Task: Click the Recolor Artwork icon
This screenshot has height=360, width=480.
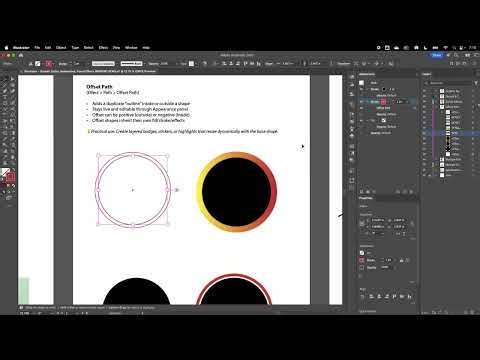Action: (x=204, y=63)
